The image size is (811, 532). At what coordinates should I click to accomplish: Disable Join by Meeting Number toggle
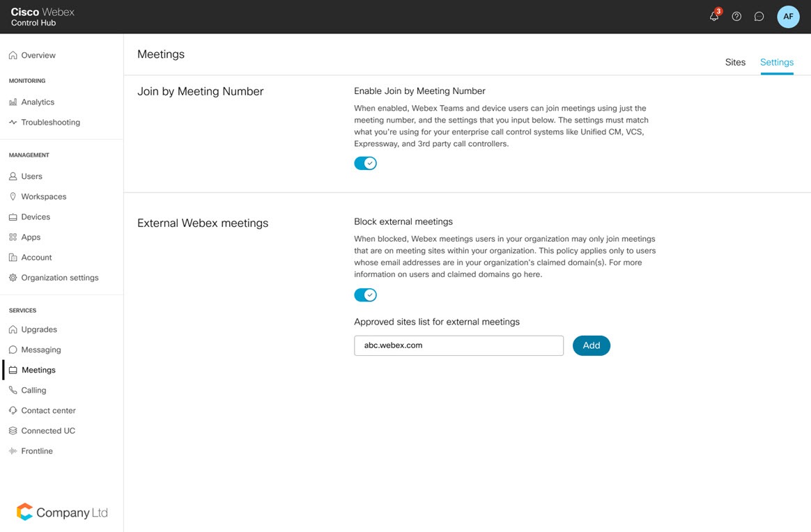[365, 164]
